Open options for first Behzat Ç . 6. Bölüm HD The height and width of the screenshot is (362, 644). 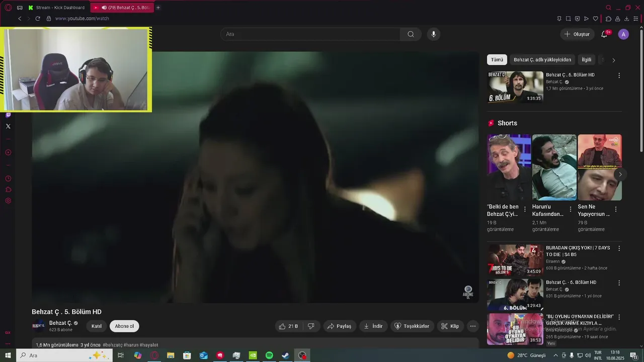click(619, 75)
